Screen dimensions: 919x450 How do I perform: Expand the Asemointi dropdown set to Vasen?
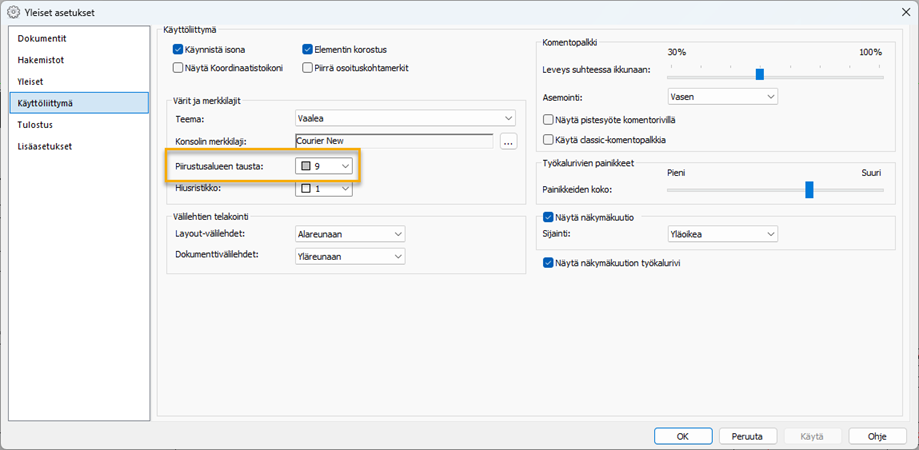(722, 97)
